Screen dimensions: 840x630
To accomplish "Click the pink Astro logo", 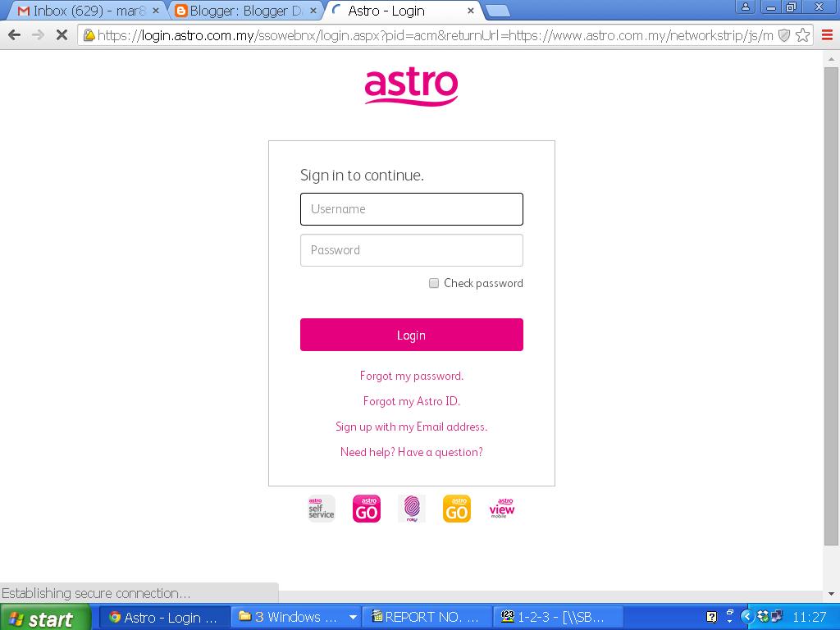I will [x=412, y=87].
